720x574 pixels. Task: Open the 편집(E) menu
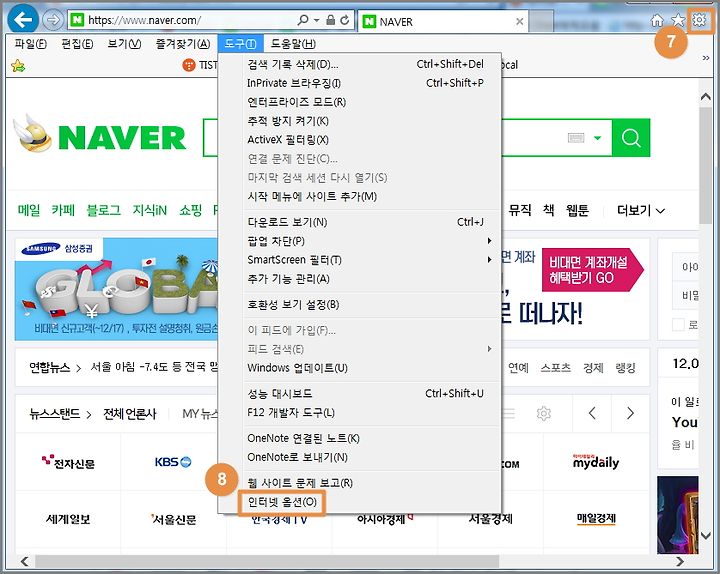[x=77, y=44]
